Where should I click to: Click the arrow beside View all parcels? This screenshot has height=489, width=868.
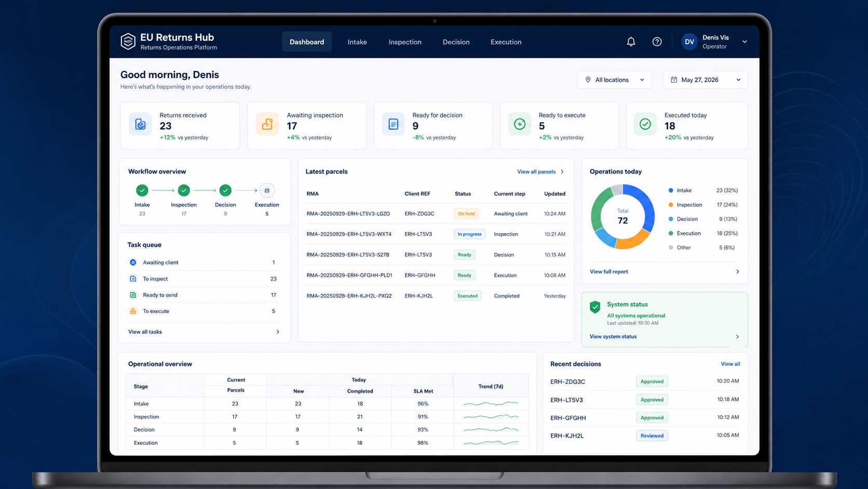[562, 171]
